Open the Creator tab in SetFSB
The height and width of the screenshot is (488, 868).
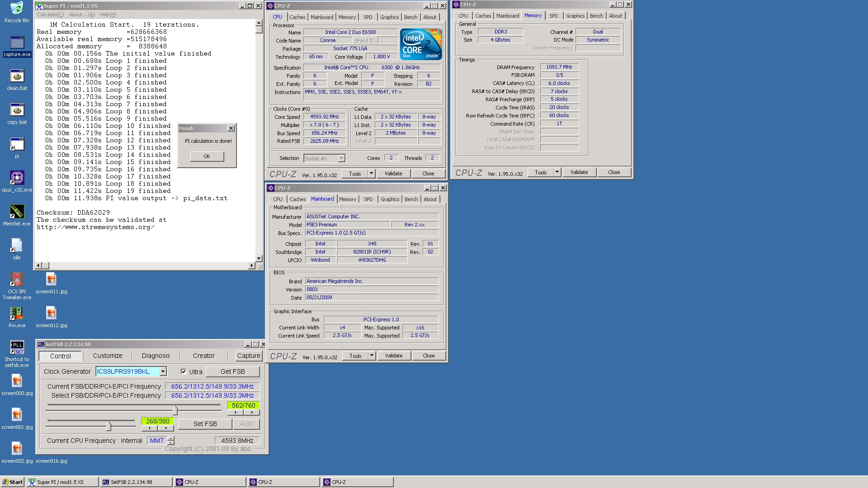coord(204,356)
